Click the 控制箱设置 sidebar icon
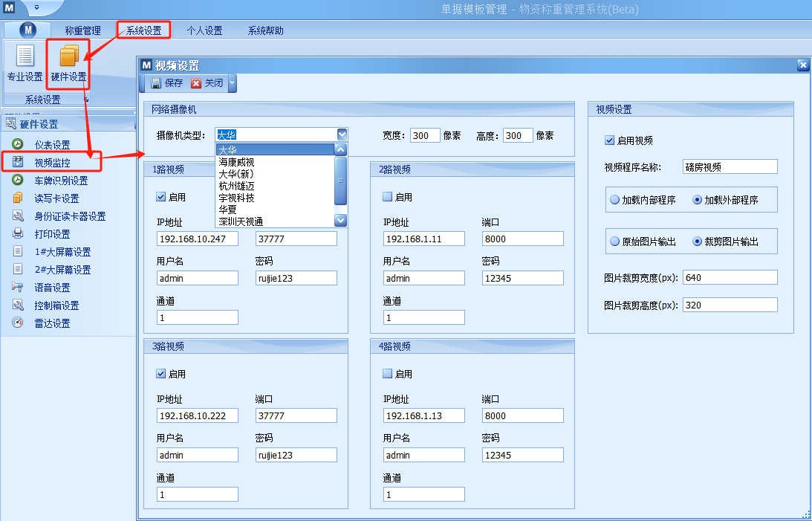812x521 pixels. [18, 305]
